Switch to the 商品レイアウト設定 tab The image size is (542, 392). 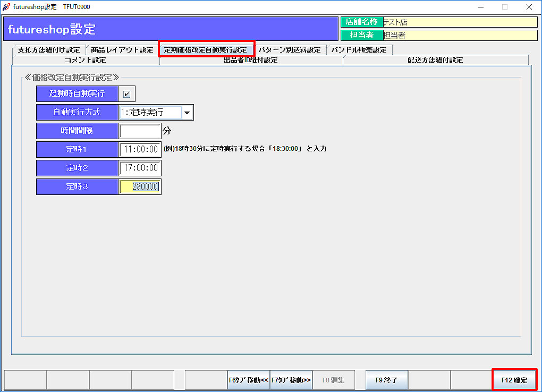122,50
